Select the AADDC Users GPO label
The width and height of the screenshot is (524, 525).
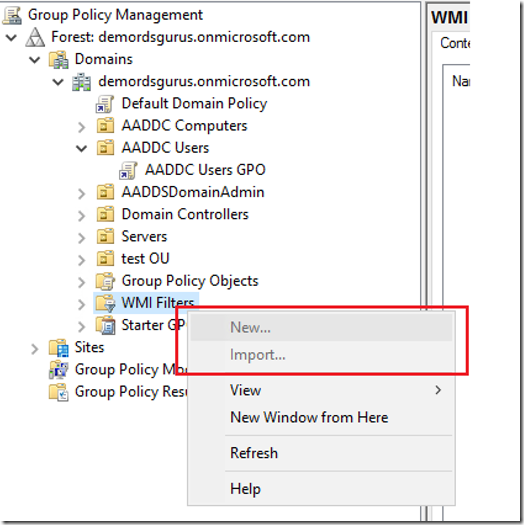[x=205, y=170]
